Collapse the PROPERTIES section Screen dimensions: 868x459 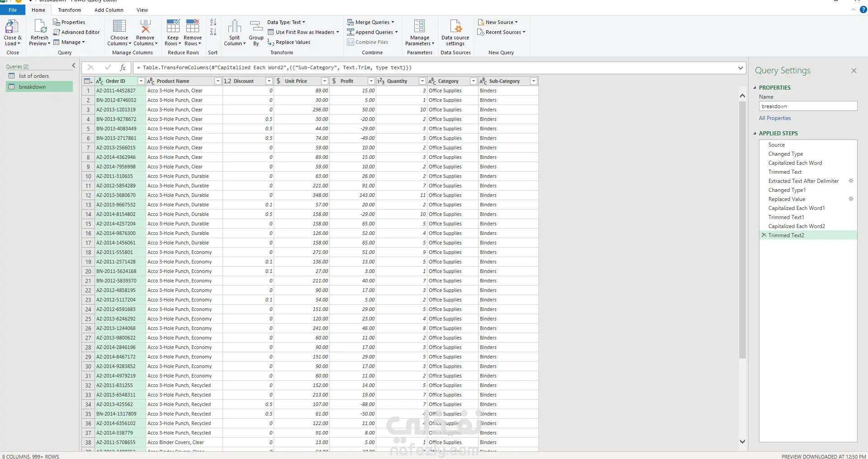click(x=755, y=88)
